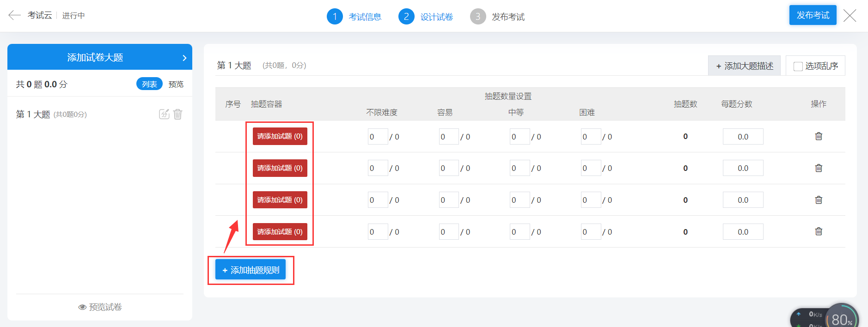Screen dimensions: 868x327
Task: Click the back arrow next to 考试云
Action: pyautogui.click(x=14, y=15)
